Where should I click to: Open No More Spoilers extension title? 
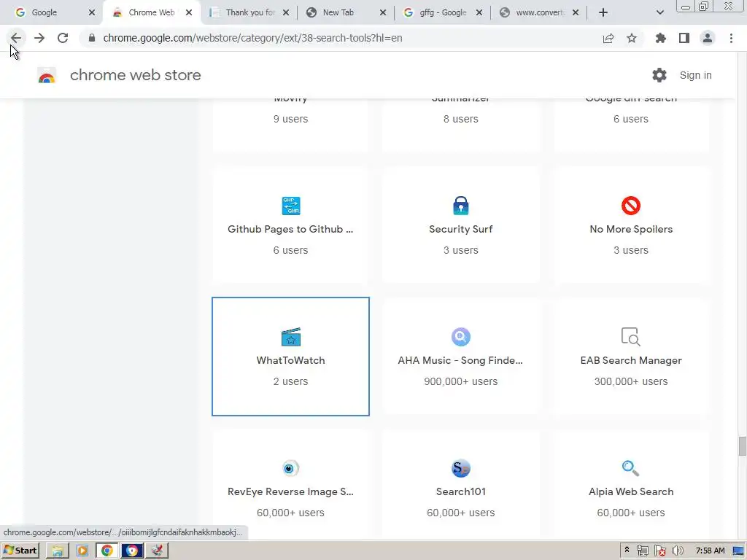(x=631, y=229)
